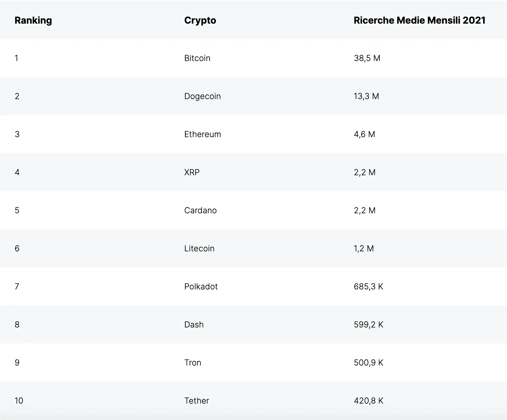Pick ranking number "7" in Polkadot row

click(x=17, y=286)
